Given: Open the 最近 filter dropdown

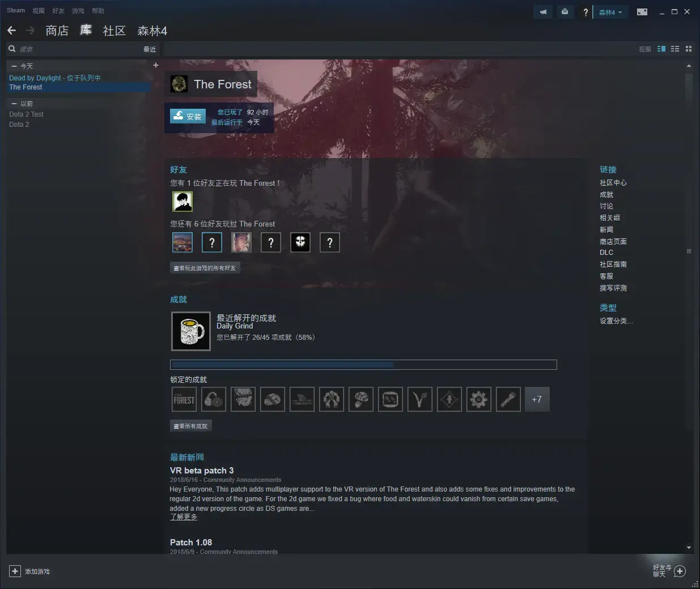Looking at the screenshot, I should [150, 49].
